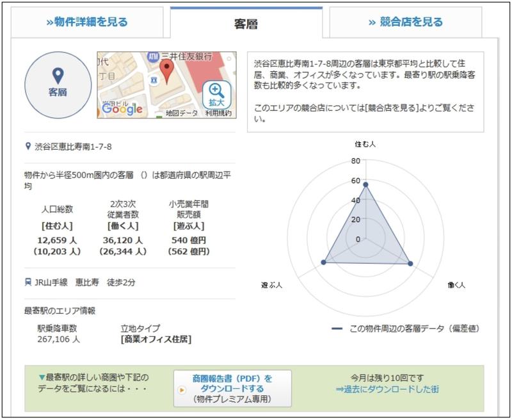
Task: Open the 地図データ link on map
Action: 182,113
